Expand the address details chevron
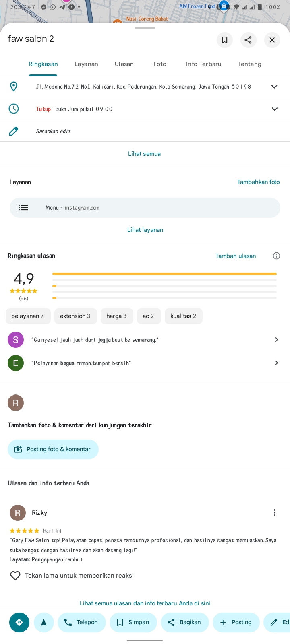 274,87
